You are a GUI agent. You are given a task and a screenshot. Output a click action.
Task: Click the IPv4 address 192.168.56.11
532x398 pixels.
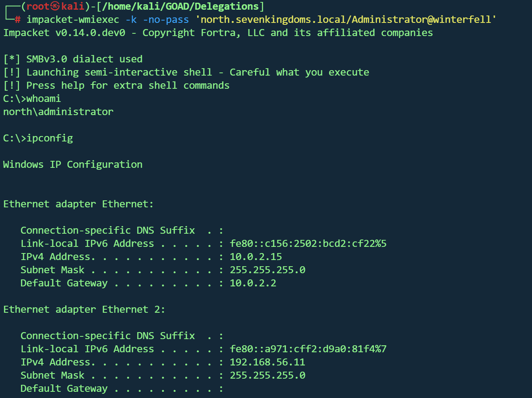point(267,362)
